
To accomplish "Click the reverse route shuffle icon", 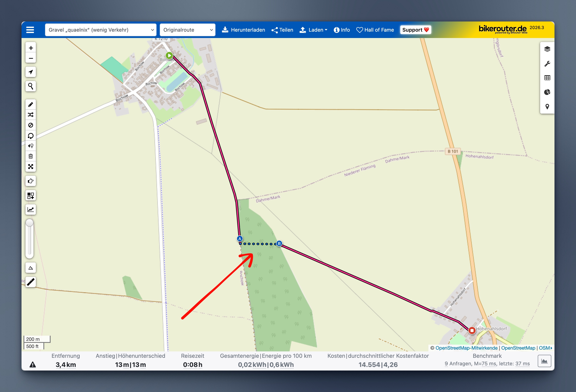I will click(30, 115).
